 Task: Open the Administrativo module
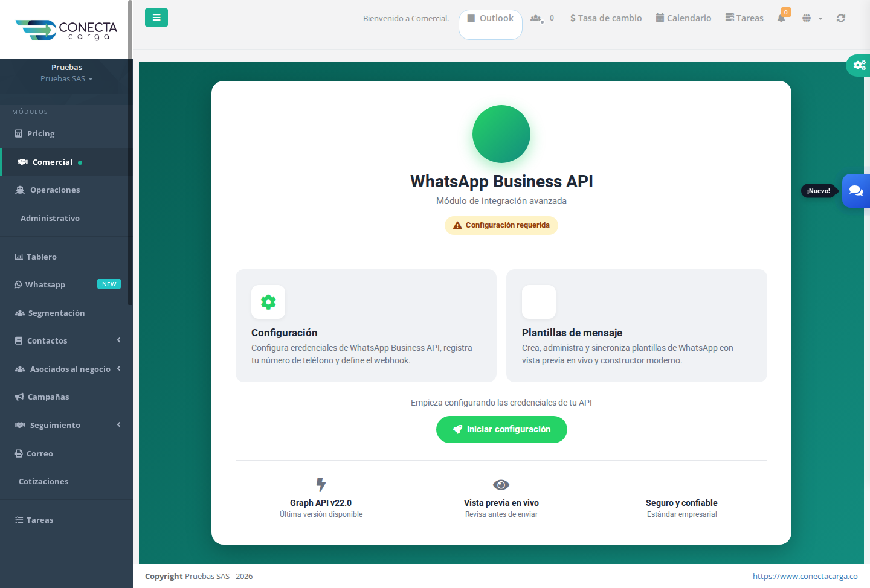pyautogui.click(x=66, y=218)
